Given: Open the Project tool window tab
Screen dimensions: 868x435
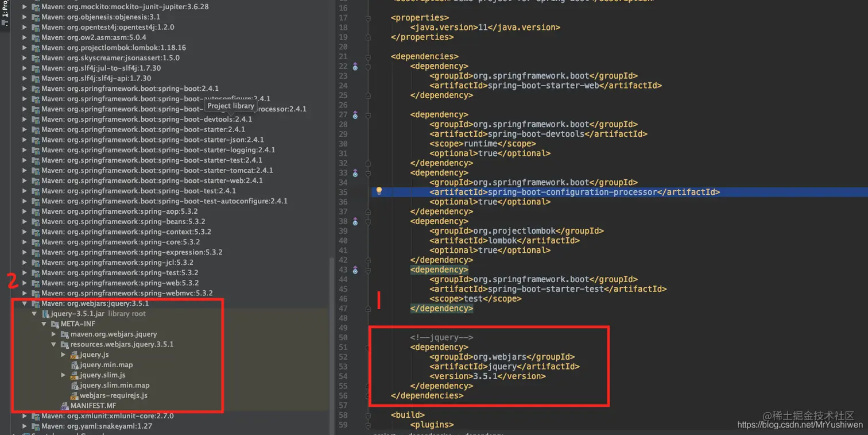Looking at the screenshot, I should pyautogui.click(x=5, y=14).
